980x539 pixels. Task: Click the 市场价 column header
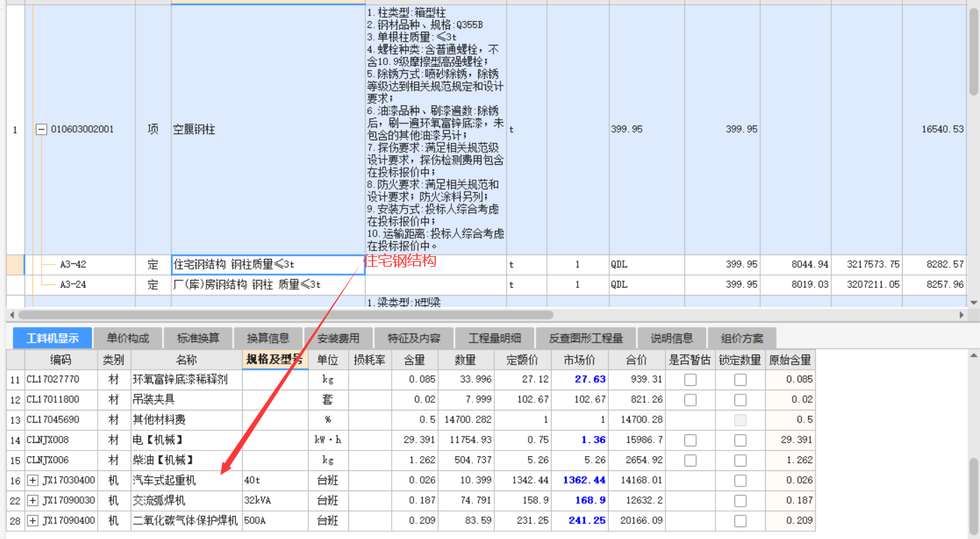(x=579, y=360)
